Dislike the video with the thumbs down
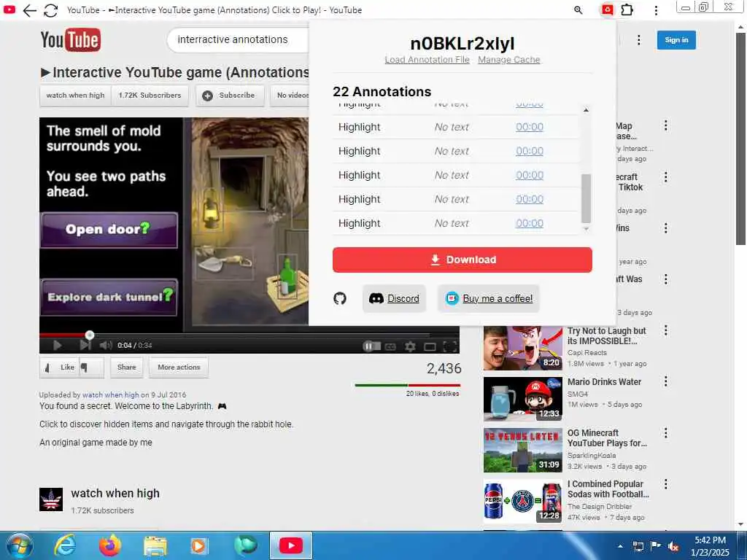This screenshot has height=560, width=747. tap(85, 367)
